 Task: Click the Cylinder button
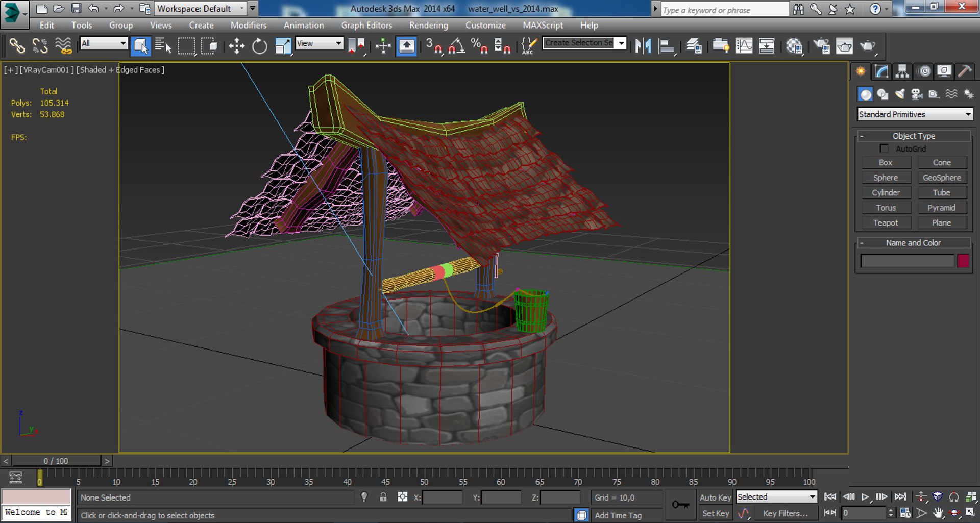886,193
